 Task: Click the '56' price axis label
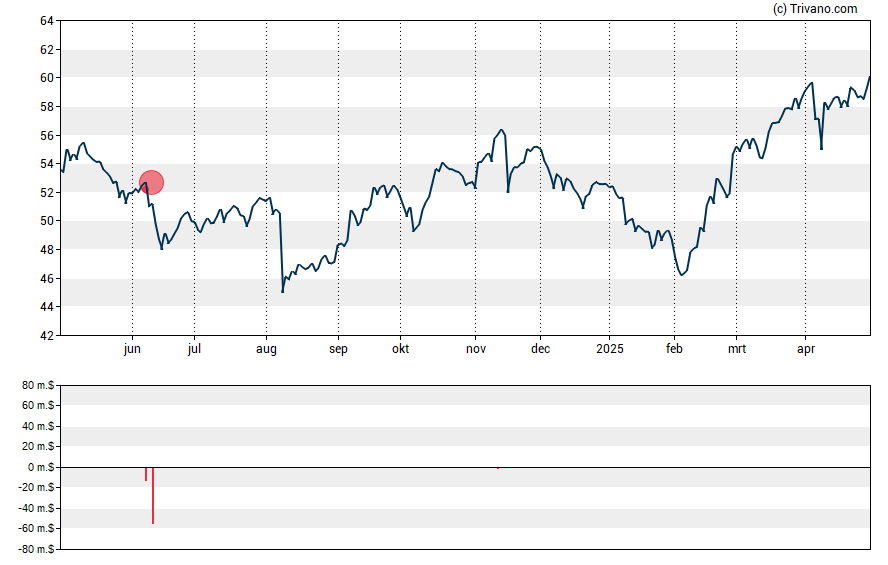pyautogui.click(x=46, y=136)
